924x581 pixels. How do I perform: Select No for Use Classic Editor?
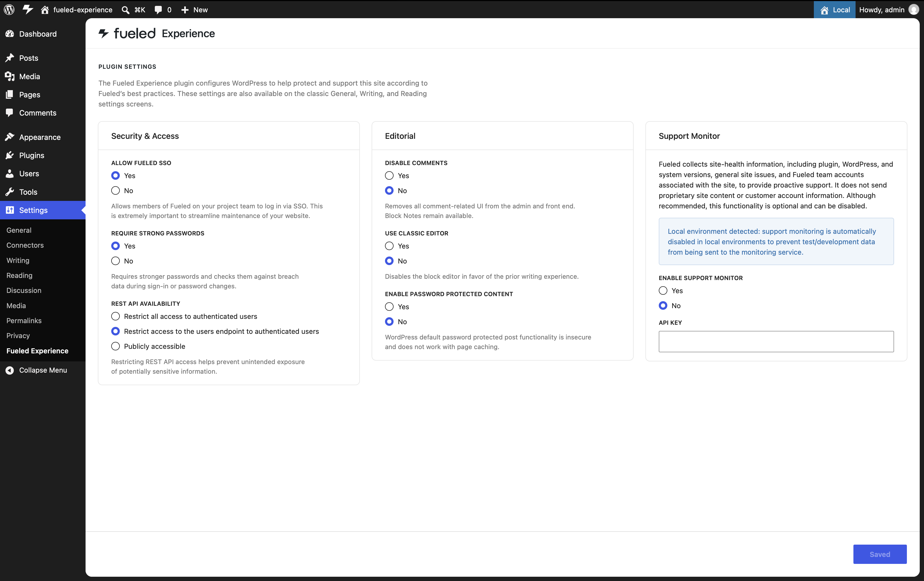[x=389, y=261]
